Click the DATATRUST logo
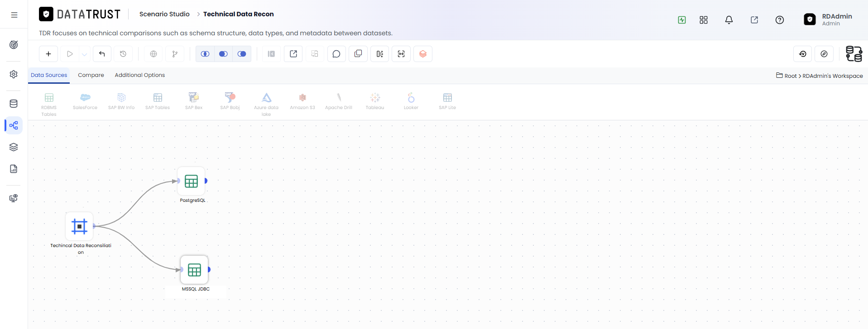The height and width of the screenshot is (329, 868). point(80,14)
